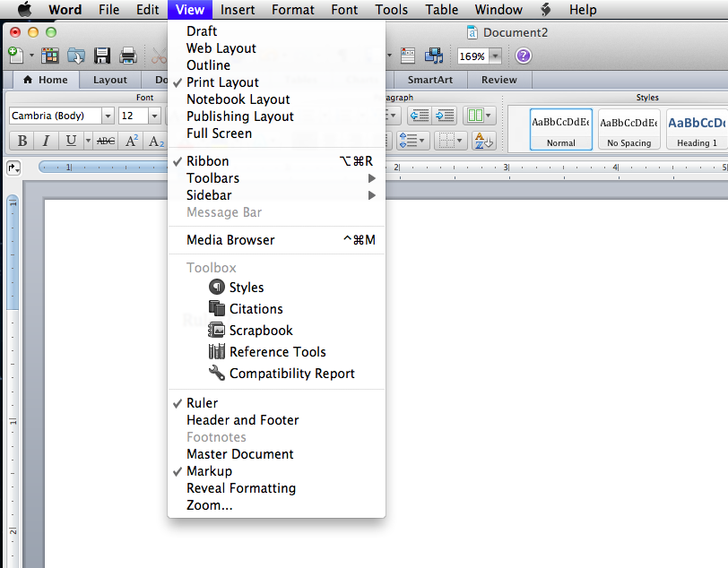Open the template gallery icon
Image resolution: width=728 pixels, height=568 pixels.
pos(50,56)
